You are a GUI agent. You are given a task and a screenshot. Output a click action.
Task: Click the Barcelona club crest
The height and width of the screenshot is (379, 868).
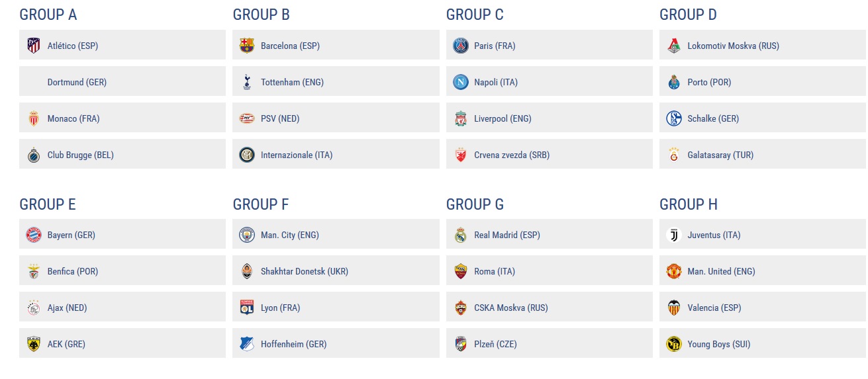point(247,46)
